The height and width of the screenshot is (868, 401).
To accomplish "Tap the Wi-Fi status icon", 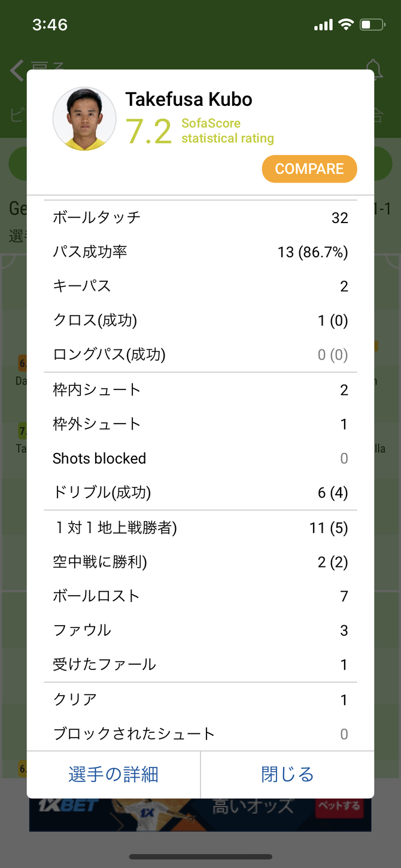I will click(x=345, y=25).
